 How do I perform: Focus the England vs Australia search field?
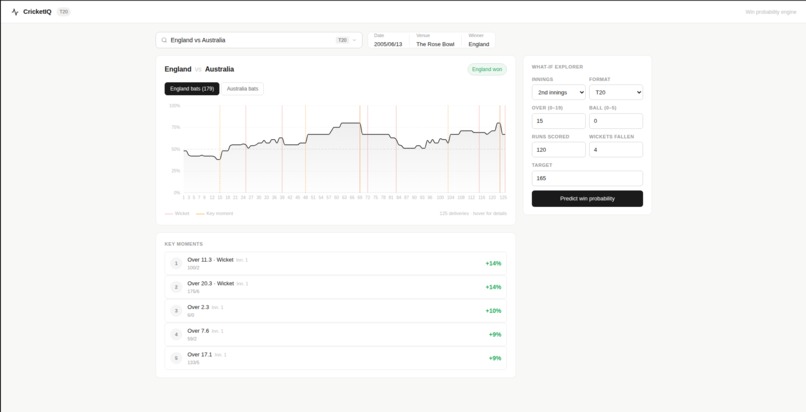[259, 40]
